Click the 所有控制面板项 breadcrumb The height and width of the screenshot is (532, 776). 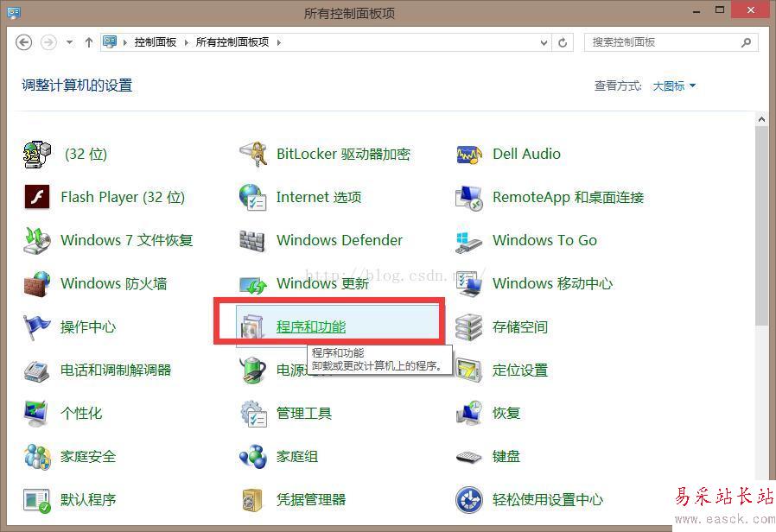(x=232, y=42)
